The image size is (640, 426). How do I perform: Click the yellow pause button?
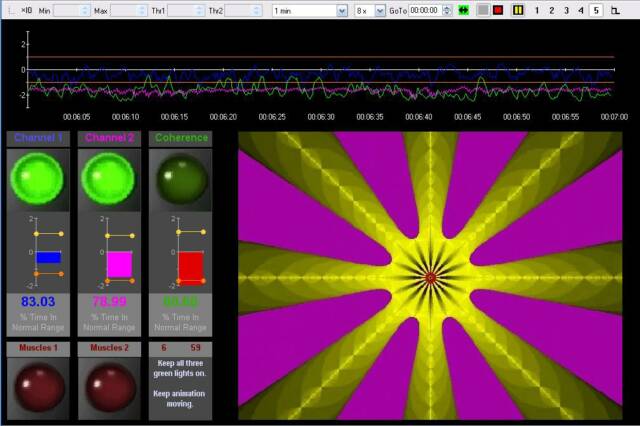(518, 11)
